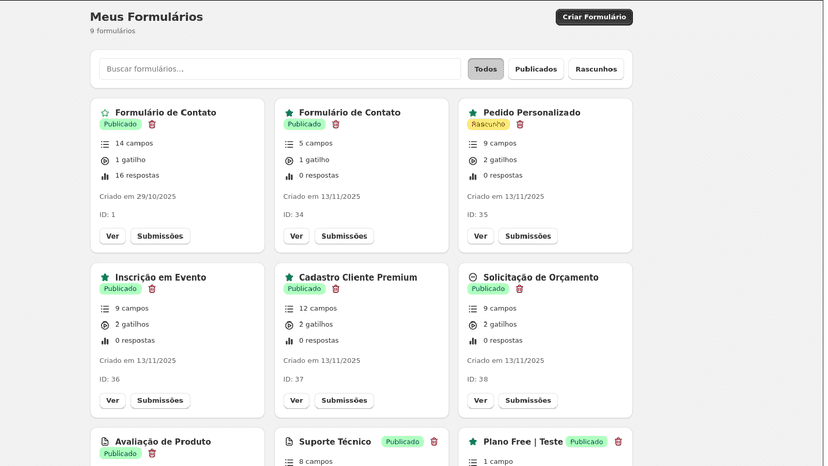Viewport: 828px width, 466px height.
Task: Open Submissões for Inscrição em Evento
Action: click(x=160, y=400)
